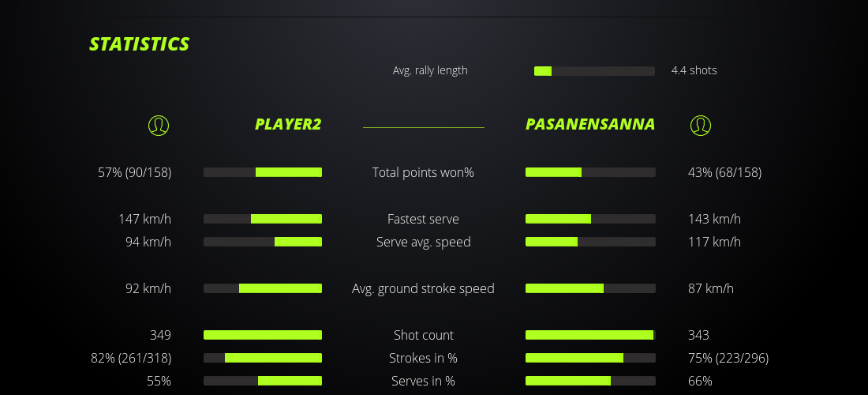Click PASANENSANNA's Serve avg. speed bar
The image size is (868, 395).
pyautogui.click(x=590, y=242)
